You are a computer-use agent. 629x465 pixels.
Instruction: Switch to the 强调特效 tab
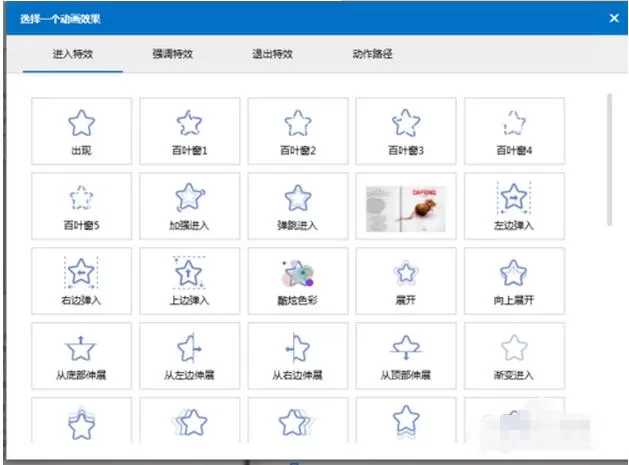173,54
